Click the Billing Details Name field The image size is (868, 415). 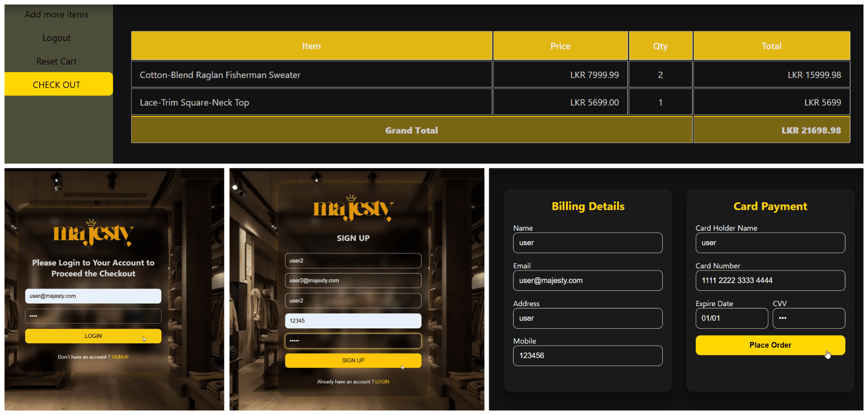point(588,243)
